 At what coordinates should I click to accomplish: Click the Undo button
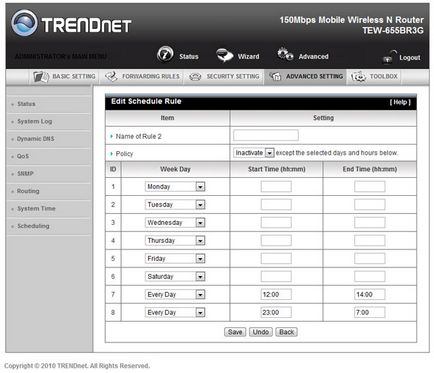[261, 332]
